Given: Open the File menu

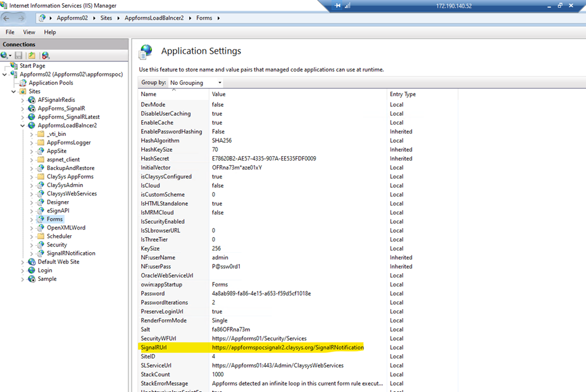Looking at the screenshot, I should [x=10, y=32].
